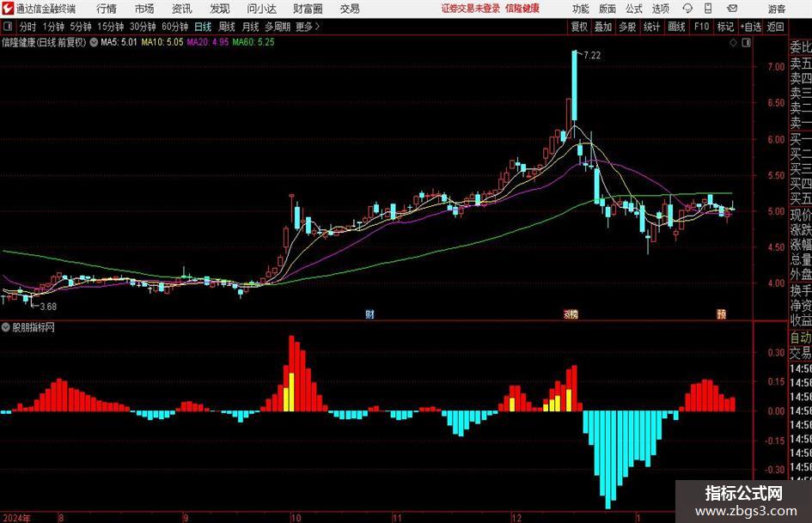Viewport: 812px width, 523px height.
Task: Switch to the 月线 monthly period
Action: [x=251, y=27]
